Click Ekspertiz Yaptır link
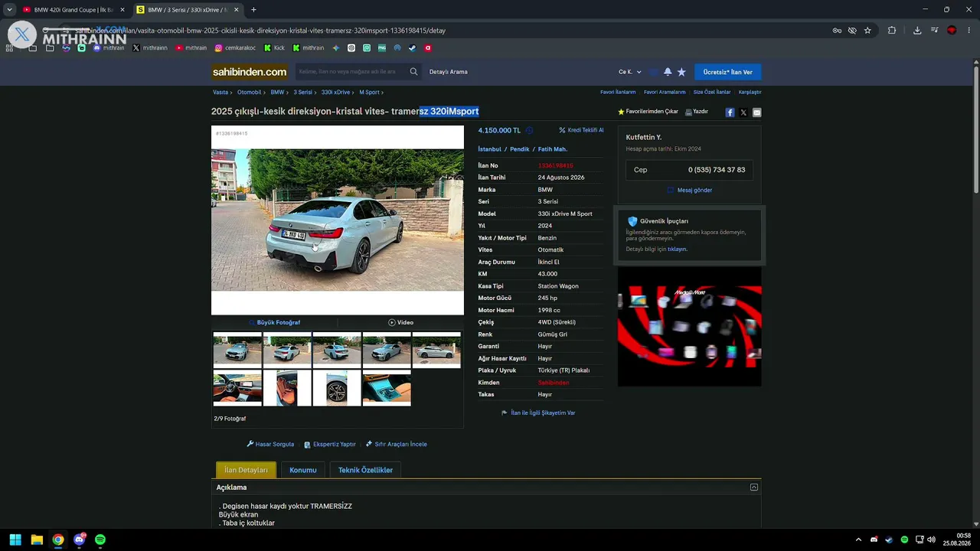 (330, 444)
